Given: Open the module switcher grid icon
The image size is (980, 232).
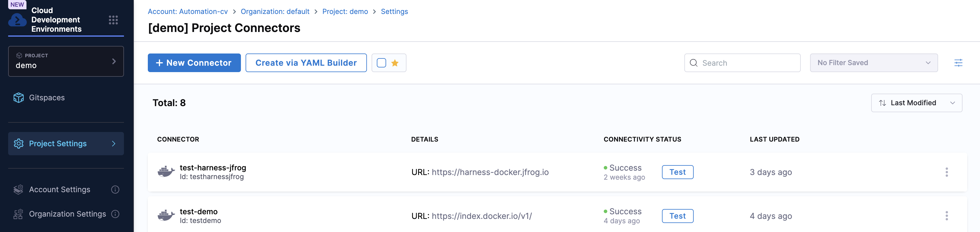Looking at the screenshot, I should (113, 20).
